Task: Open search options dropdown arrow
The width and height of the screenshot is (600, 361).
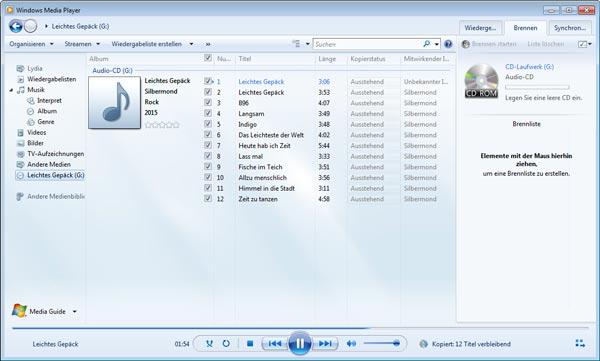Action: 437,44
